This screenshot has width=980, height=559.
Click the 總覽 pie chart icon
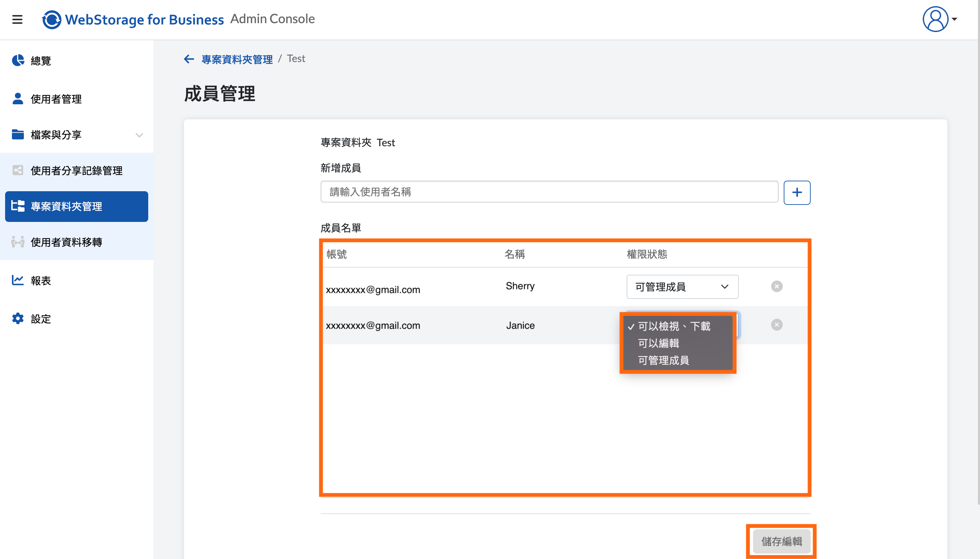(18, 60)
